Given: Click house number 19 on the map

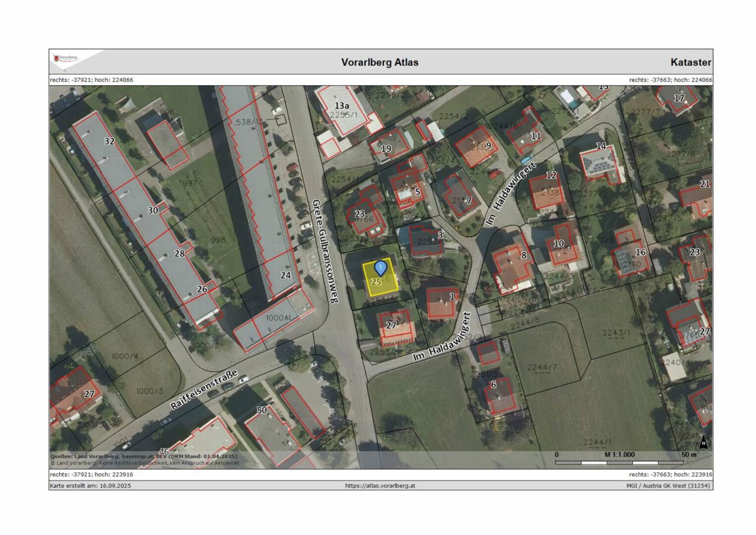Looking at the screenshot, I should click(x=386, y=148).
